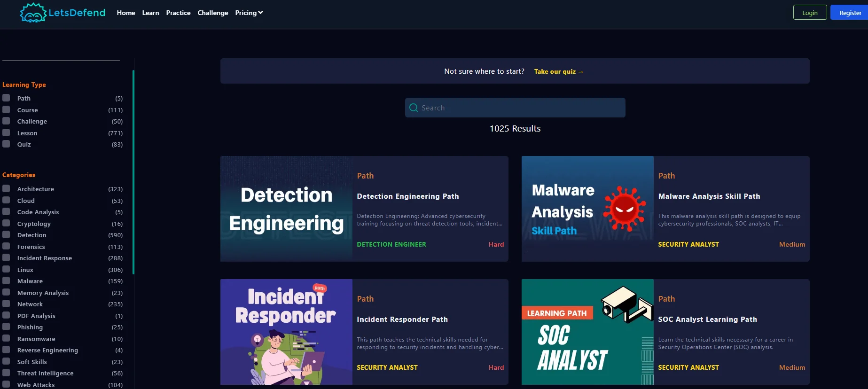Click the Login button
868x389 pixels.
coord(810,13)
